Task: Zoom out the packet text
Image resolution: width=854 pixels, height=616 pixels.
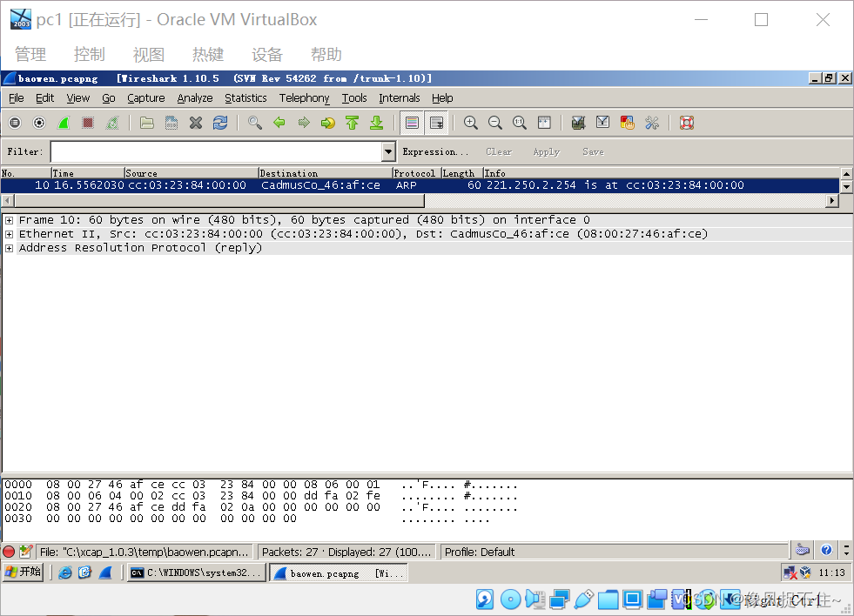Action: click(x=495, y=123)
